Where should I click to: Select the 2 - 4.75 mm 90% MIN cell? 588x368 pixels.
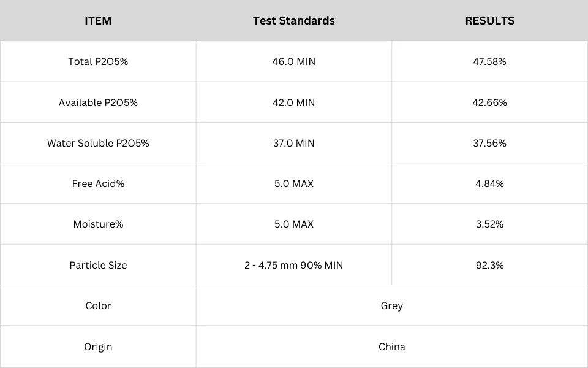pos(293,265)
